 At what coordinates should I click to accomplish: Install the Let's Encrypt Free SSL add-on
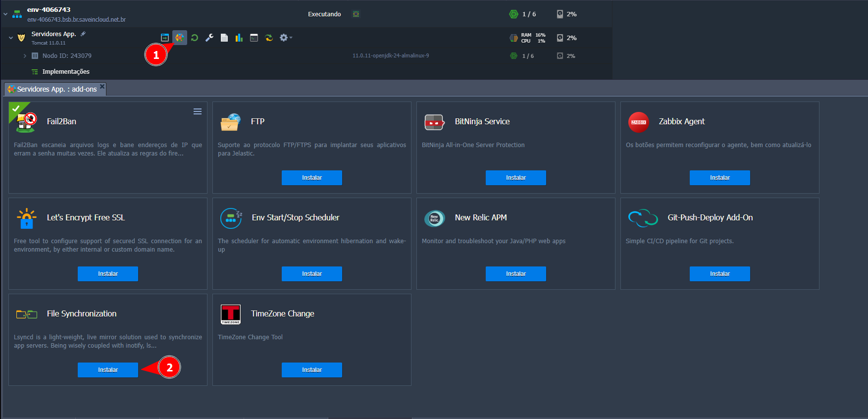(x=107, y=274)
